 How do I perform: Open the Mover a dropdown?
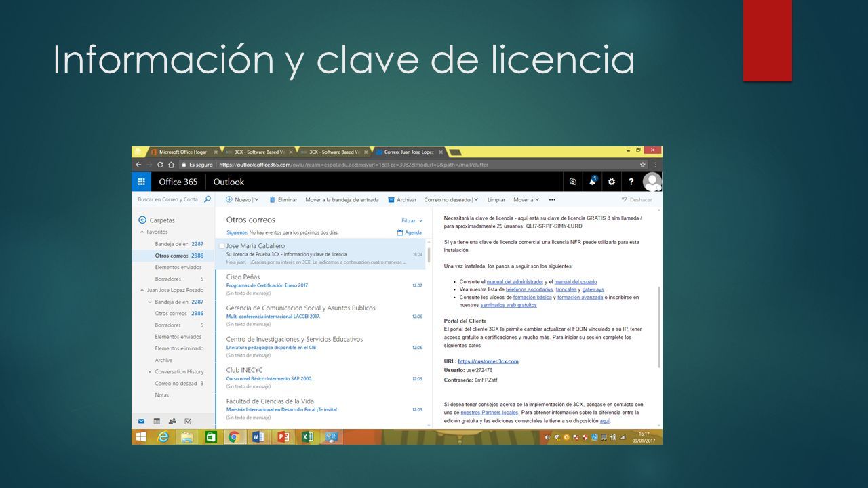pyautogui.click(x=526, y=199)
